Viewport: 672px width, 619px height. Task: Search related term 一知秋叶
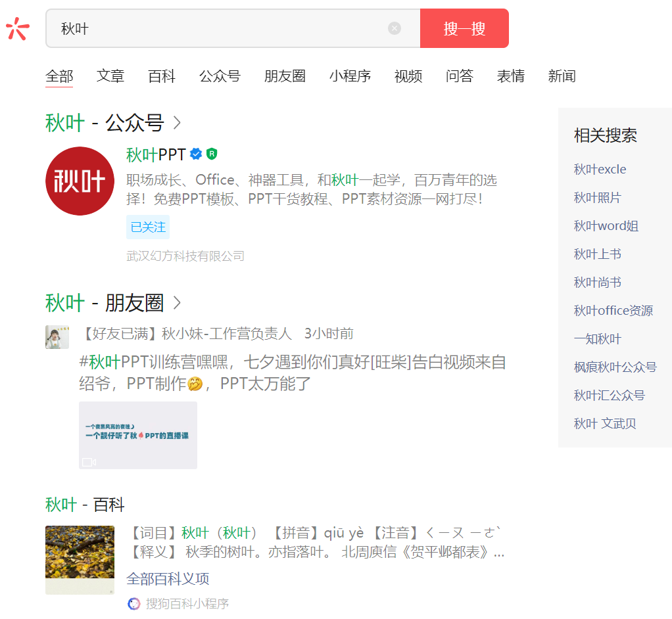click(x=598, y=339)
